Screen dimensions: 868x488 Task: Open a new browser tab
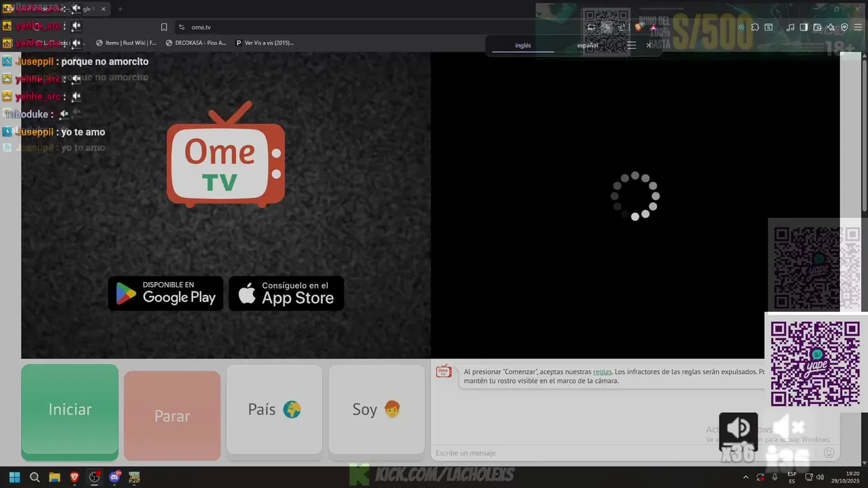pyautogui.click(x=120, y=9)
